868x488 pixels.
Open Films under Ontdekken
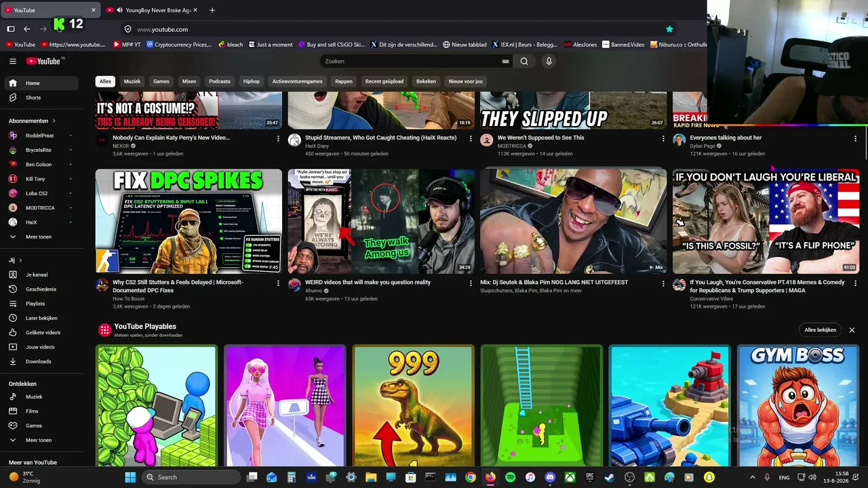pyautogui.click(x=43, y=411)
